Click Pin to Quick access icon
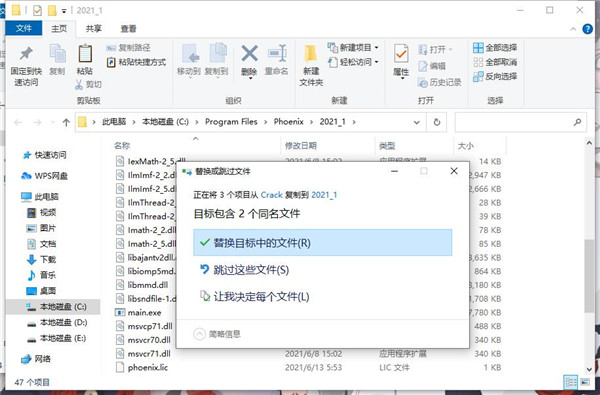The image size is (600, 395). coord(26,54)
